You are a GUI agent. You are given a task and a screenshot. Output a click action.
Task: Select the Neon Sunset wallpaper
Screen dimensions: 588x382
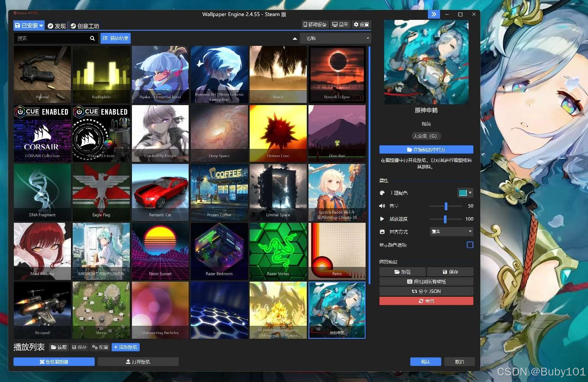[x=160, y=251]
